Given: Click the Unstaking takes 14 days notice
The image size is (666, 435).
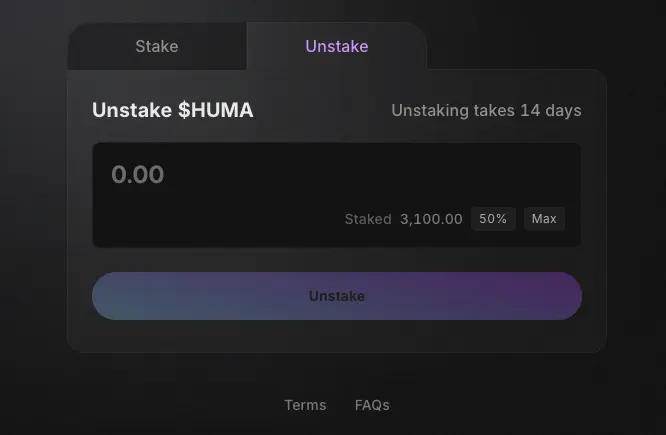Looking at the screenshot, I should pyautogui.click(x=486, y=110).
